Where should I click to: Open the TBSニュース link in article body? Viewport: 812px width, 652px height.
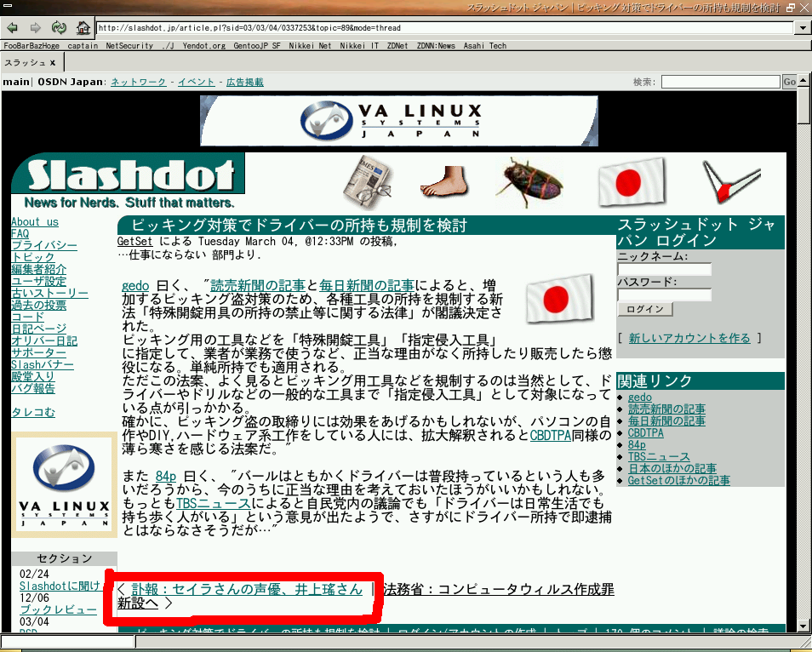point(214,503)
